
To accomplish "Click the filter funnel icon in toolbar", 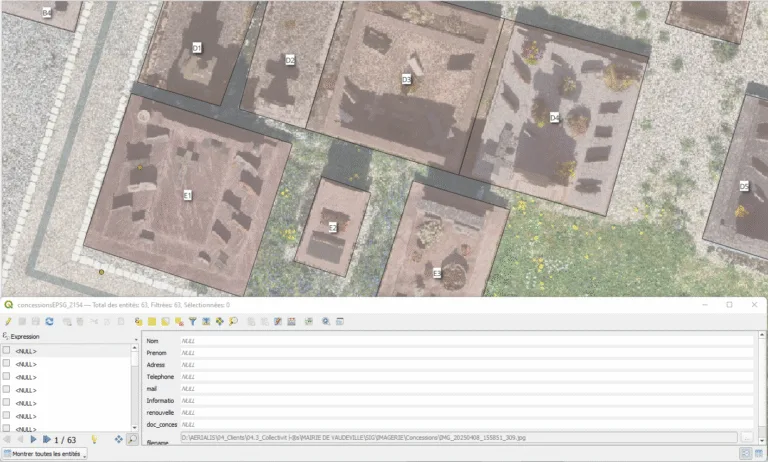I will tap(193, 321).
